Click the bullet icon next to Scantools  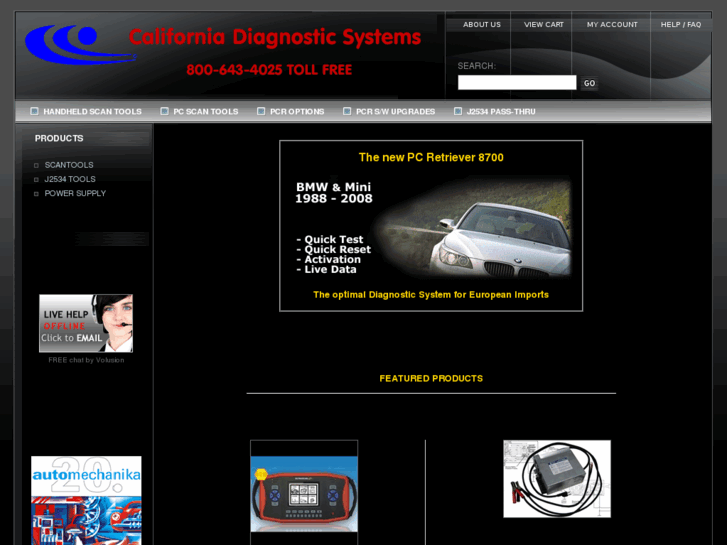[x=36, y=166]
